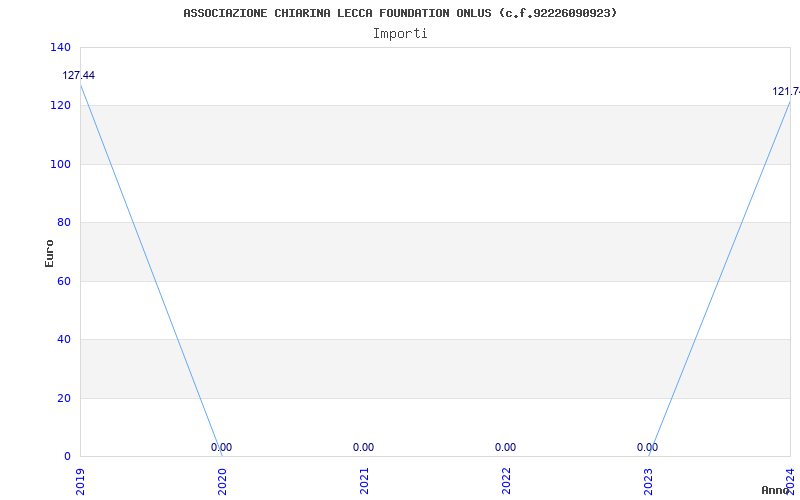Click the 20 y-axis tick label
The width and height of the screenshot is (800, 500).
64,398
